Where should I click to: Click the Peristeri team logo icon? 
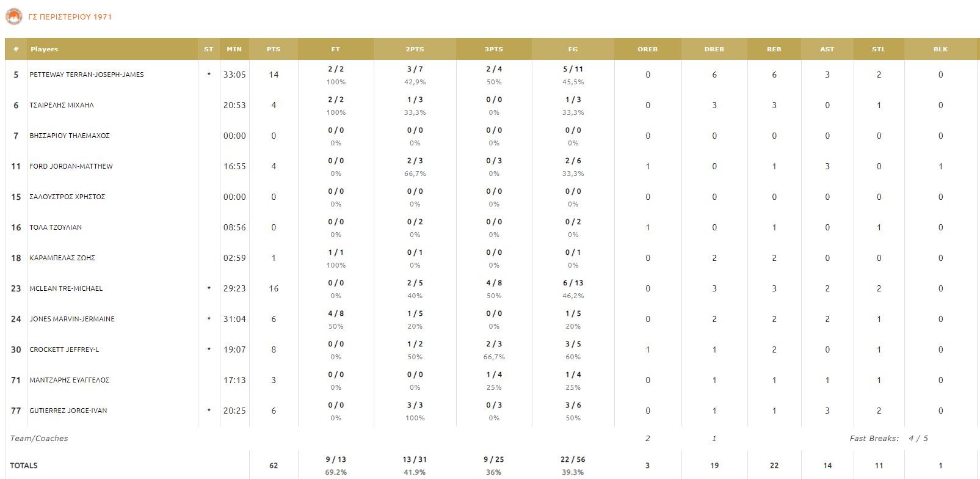[13, 17]
